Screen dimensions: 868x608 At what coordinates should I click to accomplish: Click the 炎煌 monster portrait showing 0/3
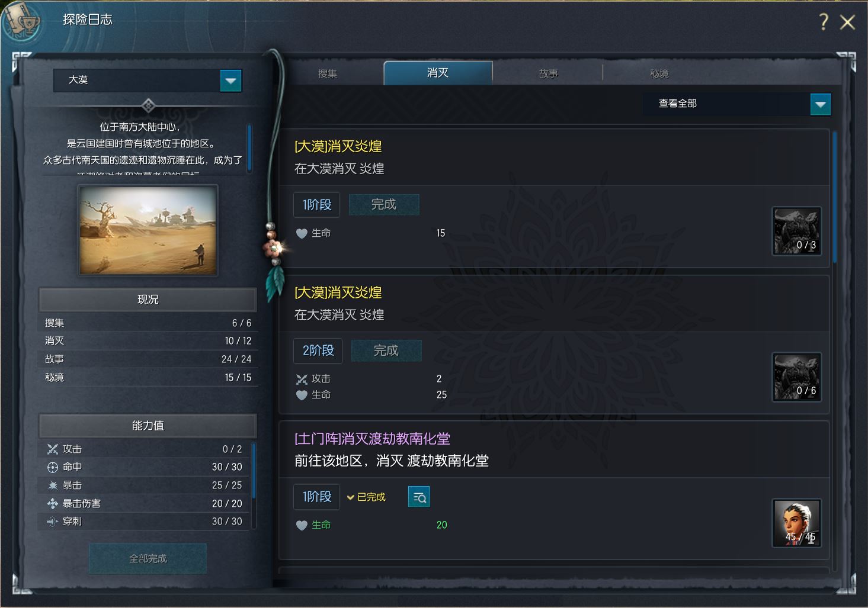coord(797,231)
